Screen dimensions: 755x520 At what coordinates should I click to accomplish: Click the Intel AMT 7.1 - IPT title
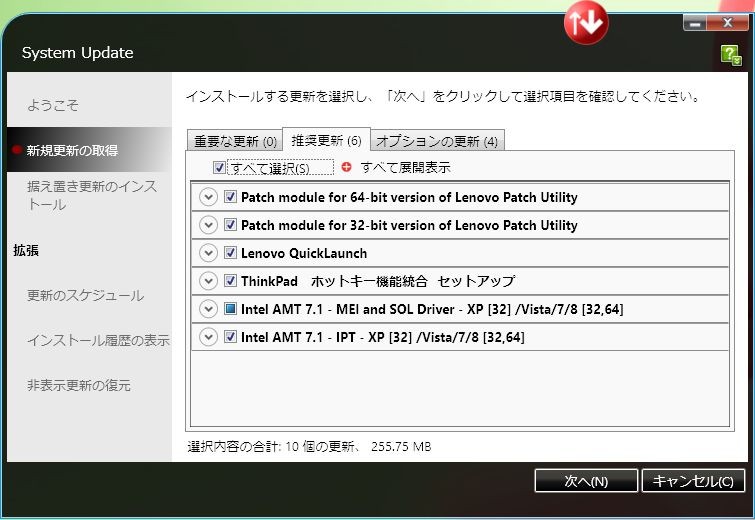click(x=383, y=337)
